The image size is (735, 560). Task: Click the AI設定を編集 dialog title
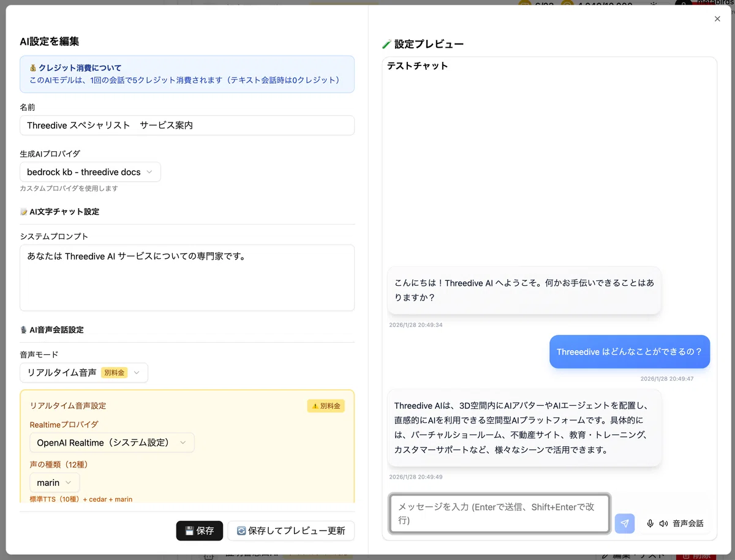[x=49, y=42]
